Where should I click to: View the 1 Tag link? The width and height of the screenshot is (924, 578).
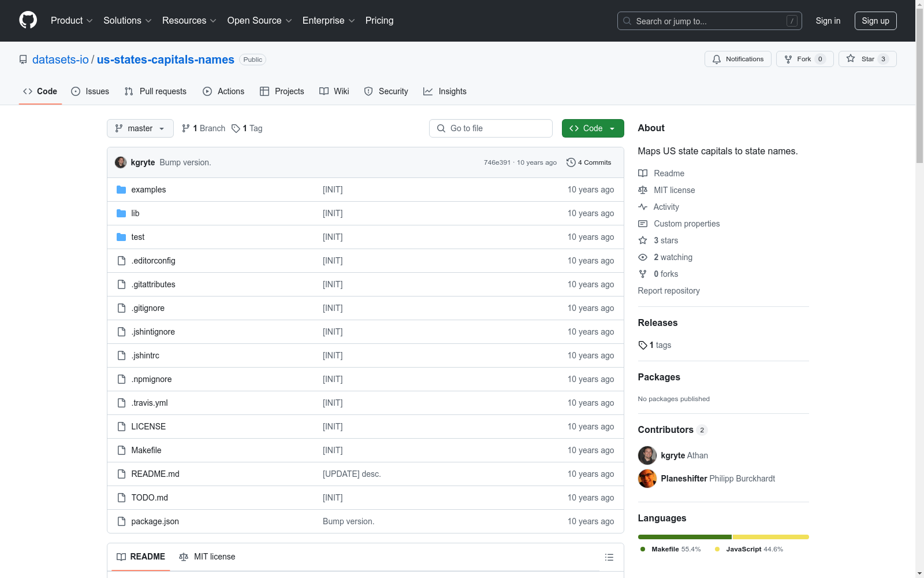[x=247, y=128]
